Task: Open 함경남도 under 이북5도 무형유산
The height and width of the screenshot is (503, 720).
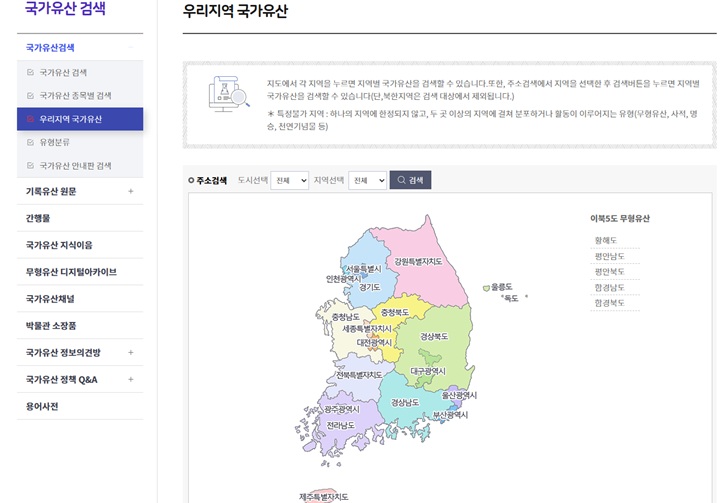Action: pos(609,287)
